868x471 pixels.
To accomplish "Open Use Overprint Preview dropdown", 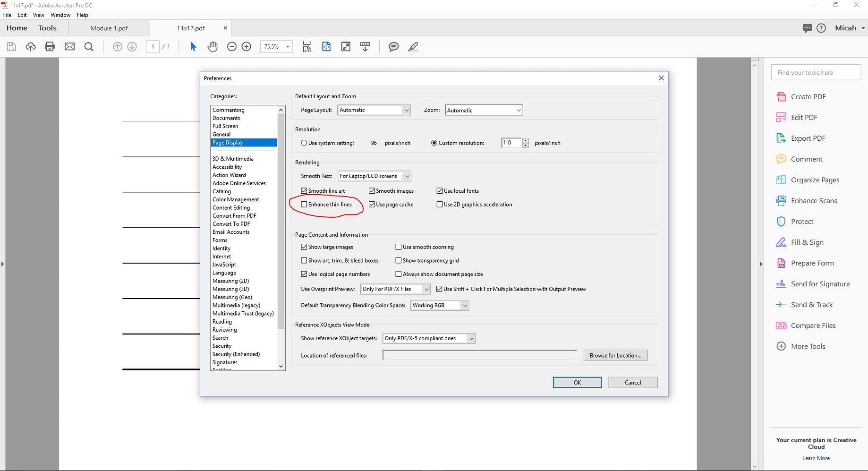I will (396, 289).
